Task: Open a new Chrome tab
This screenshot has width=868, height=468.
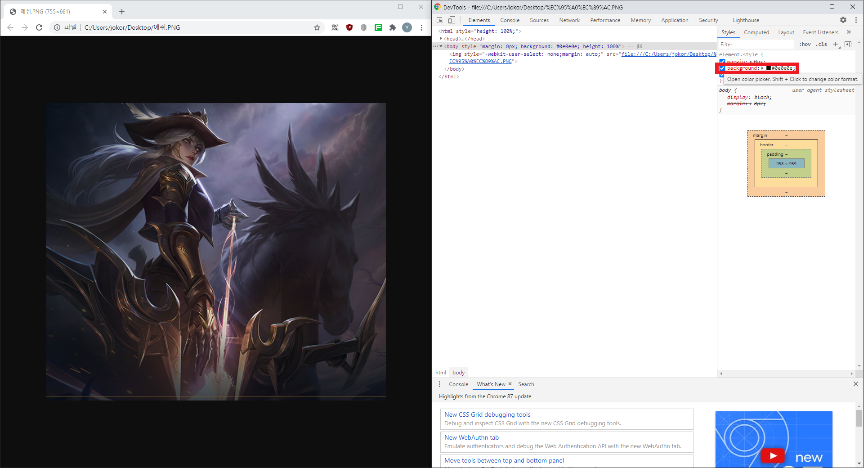Action: 122,12
